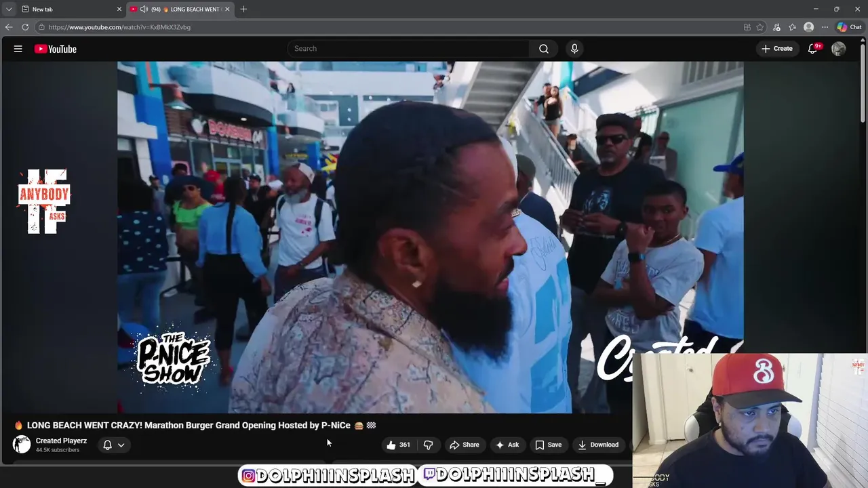Click the video player to pause

[430, 237]
